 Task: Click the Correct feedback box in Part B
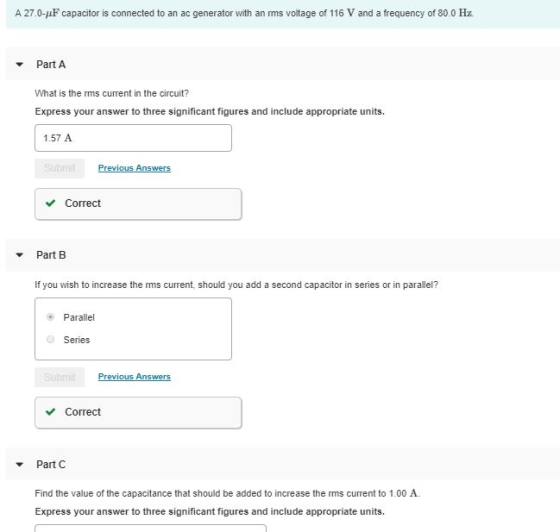[138, 412]
